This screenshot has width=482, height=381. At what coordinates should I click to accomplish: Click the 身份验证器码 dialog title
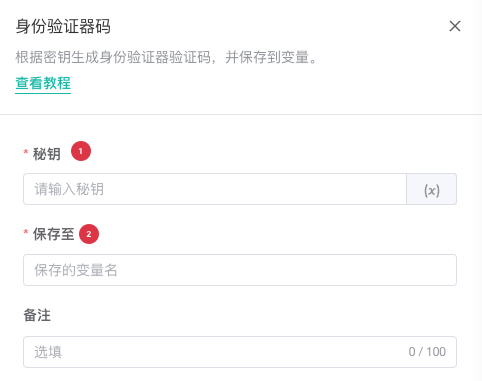tap(63, 26)
